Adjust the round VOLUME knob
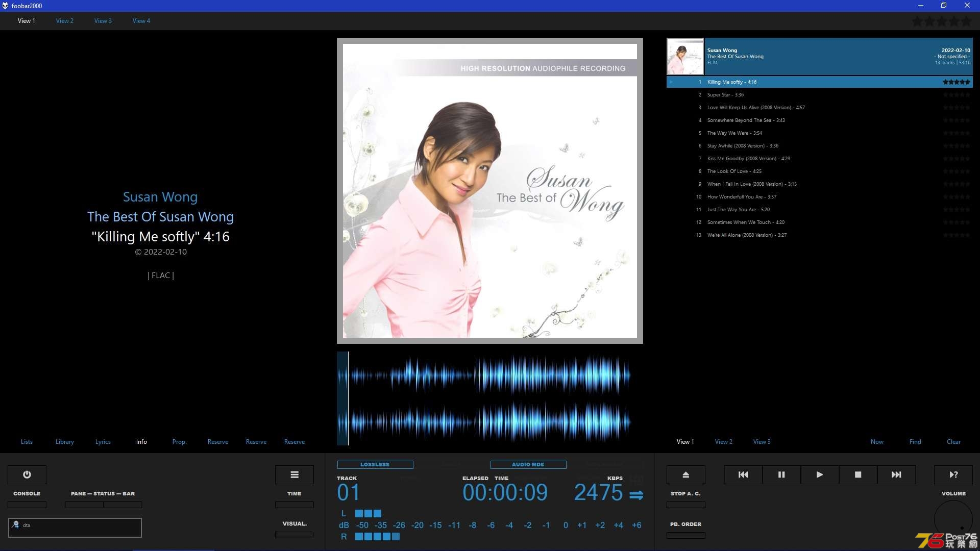The width and height of the screenshot is (980, 551). coord(953,519)
